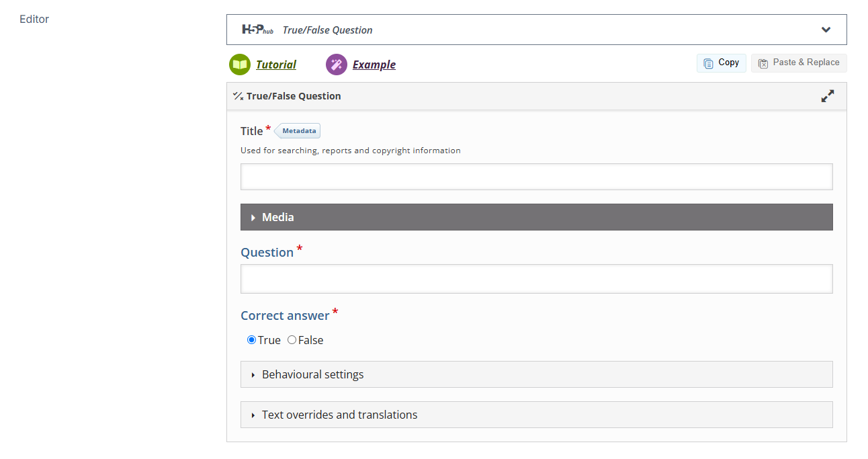Click the Question label

(x=267, y=253)
